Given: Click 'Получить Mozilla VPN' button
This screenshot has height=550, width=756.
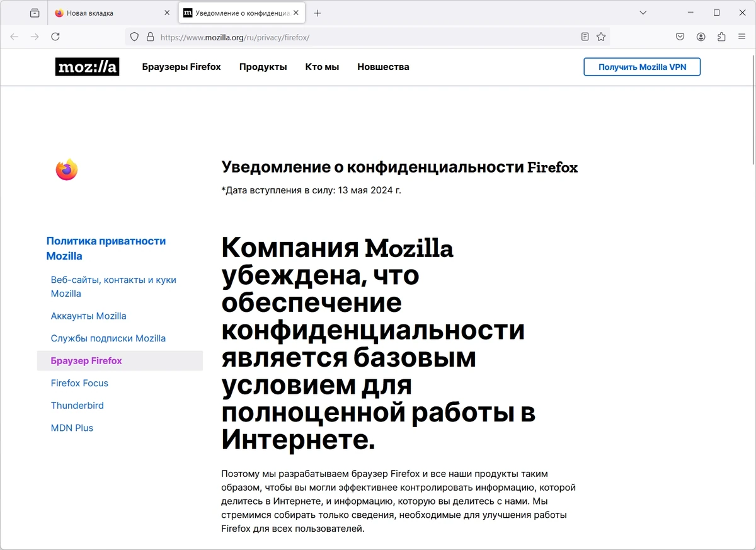Looking at the screenshot, I should (642, 67).
